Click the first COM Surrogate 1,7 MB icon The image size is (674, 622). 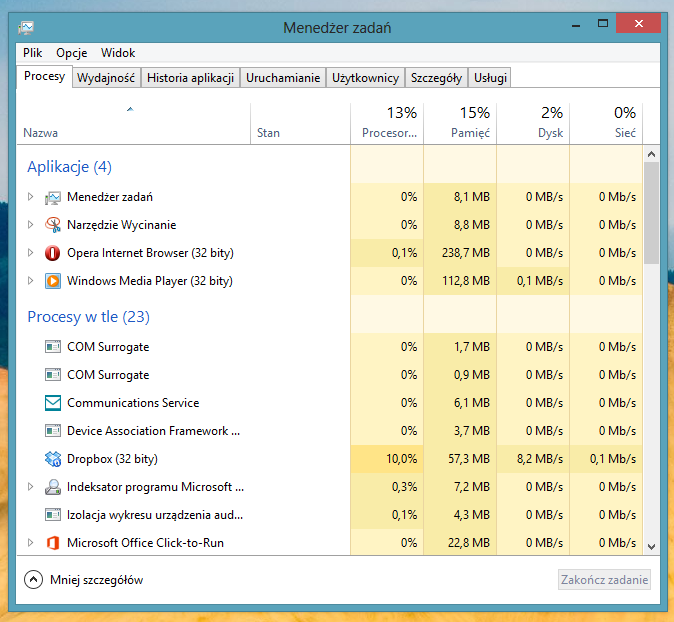[x=53, y=347]
